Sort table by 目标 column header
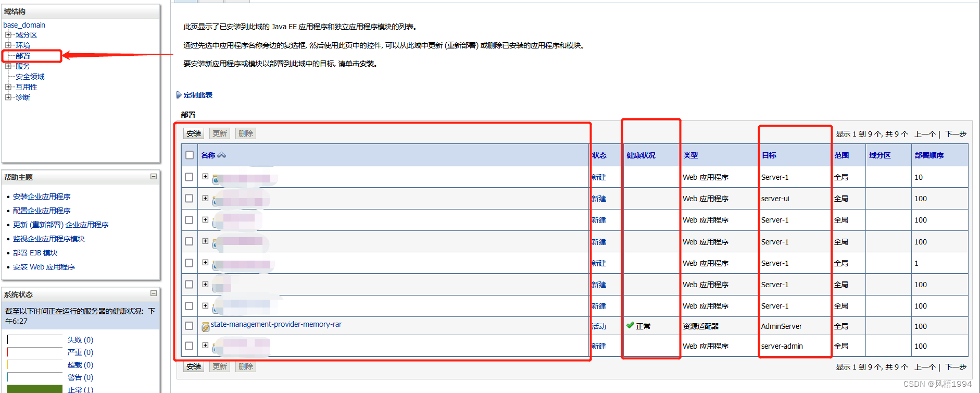This screenshot has width=980, height=393. pyautogui.click(x=769, y=155)
